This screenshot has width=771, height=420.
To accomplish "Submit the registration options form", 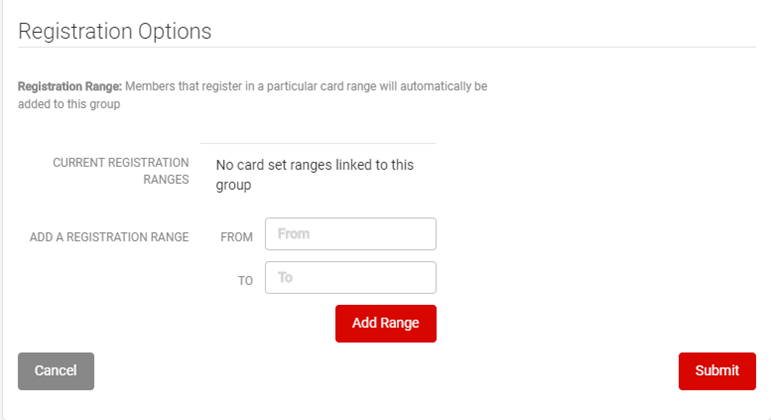I will click(717, 371).
